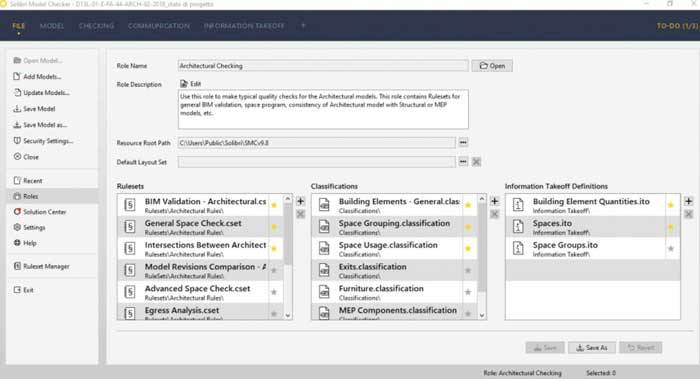Click the General Space Check ruleset icon
700x379 pixels.
point(129,227)
